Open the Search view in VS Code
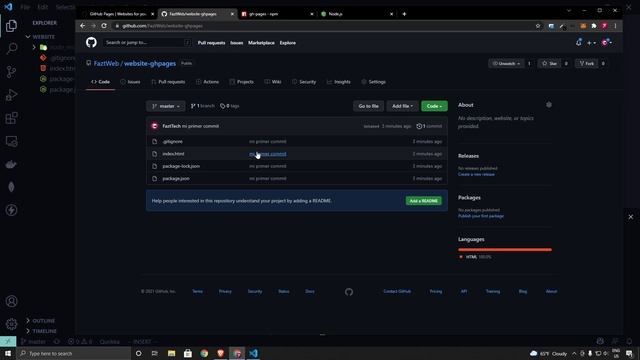This screenshot has height=360, width=640. (x=11, y=49)
